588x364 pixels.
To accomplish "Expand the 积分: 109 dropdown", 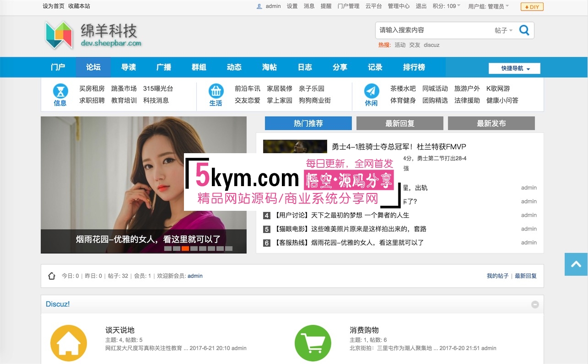I will click(447, 6).
